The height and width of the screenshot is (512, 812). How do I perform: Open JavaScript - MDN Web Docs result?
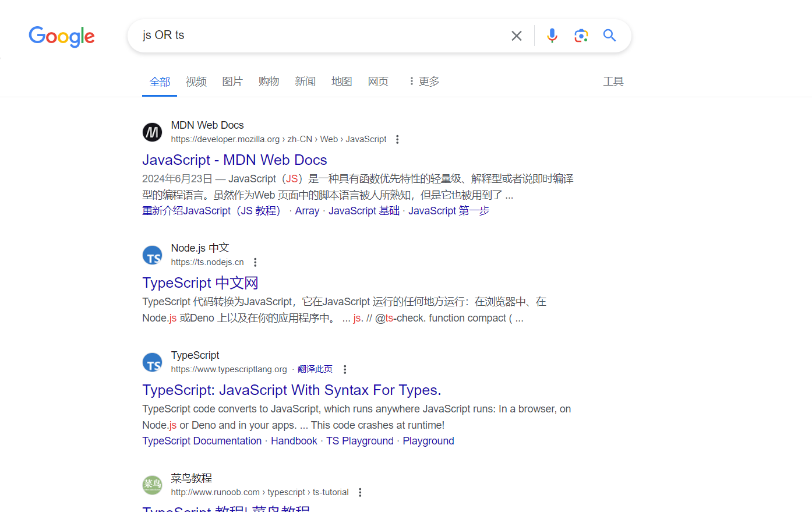click(235, 160)
